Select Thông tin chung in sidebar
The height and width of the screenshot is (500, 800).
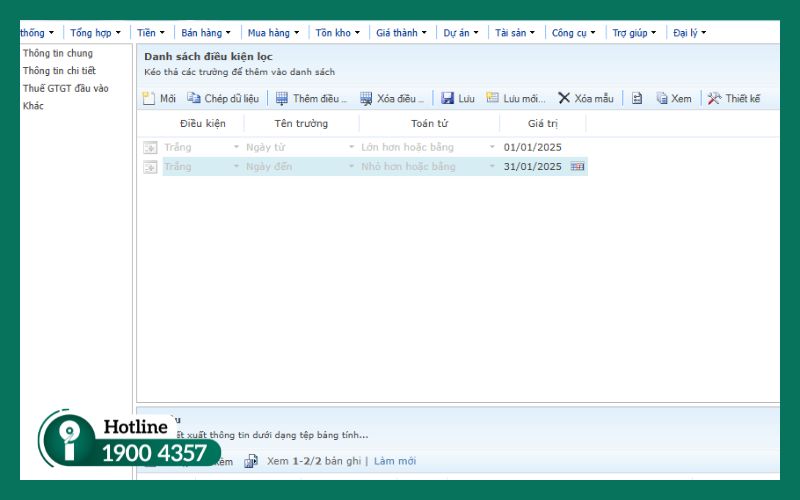pos(58,53)
